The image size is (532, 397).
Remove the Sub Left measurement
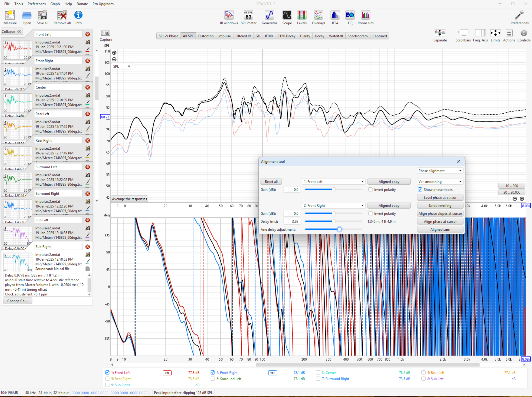coord(88,220)
